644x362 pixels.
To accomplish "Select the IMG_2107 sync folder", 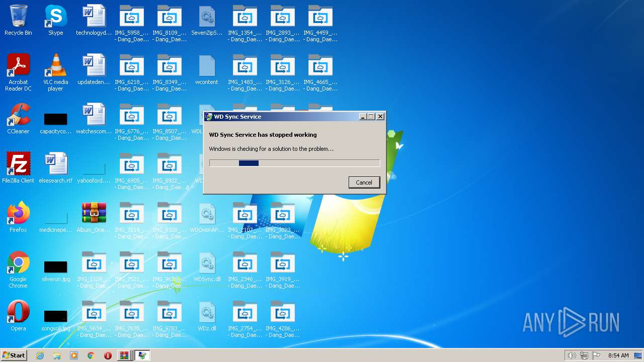I will [245, 220].
